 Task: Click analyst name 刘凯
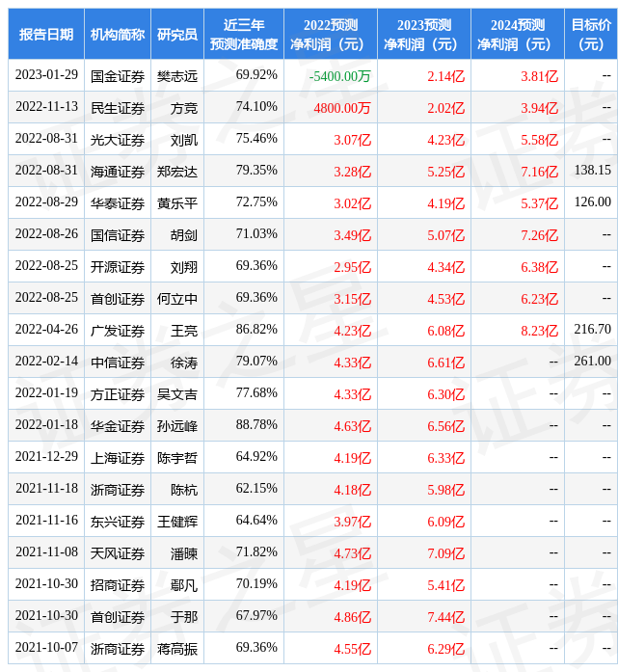click(x=184, y=140)
